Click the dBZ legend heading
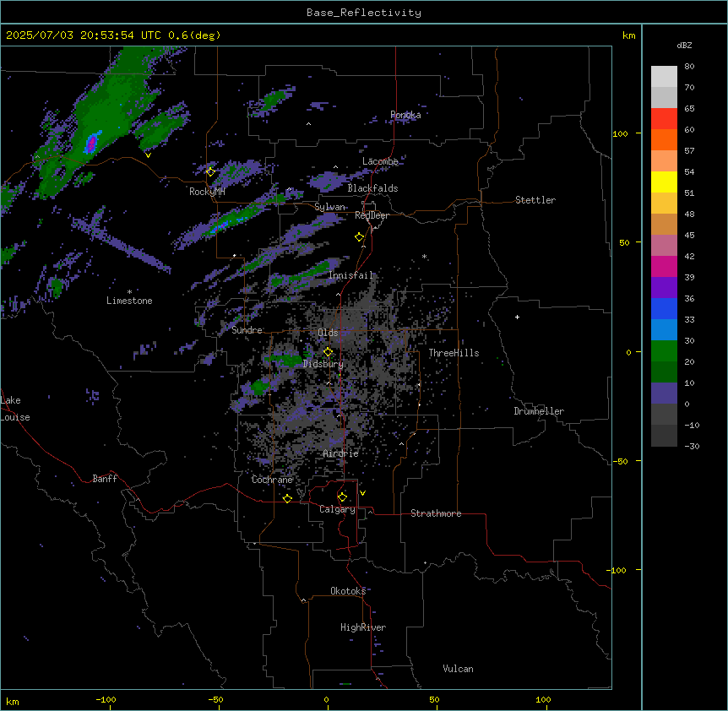This screenshot has height=711, width=728. [x=684, y=45]
